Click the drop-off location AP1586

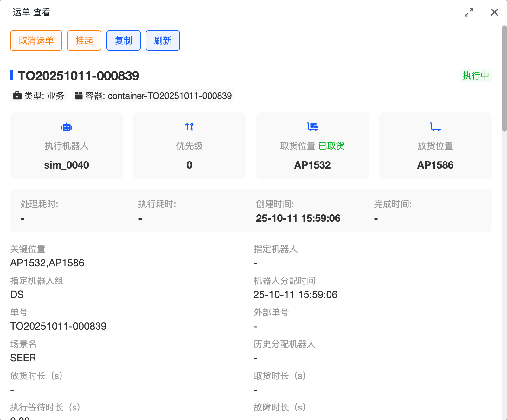click(435, 165)
